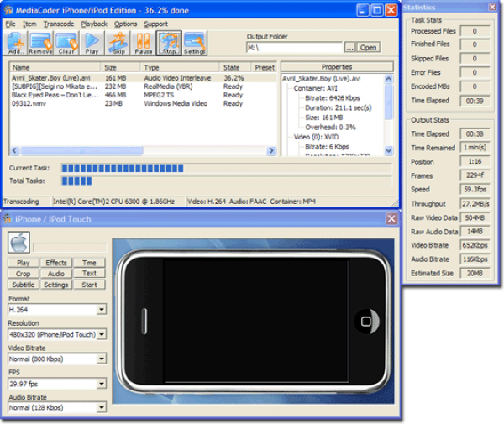
Task: Click the Subtitle button
Action: coord(24,285)
